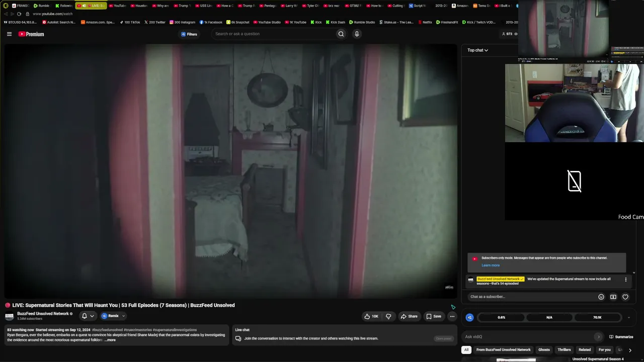Open the Unsolved Supernatural Season 4 video
This screenshot has width=644, height=362.
click(598, 359)
